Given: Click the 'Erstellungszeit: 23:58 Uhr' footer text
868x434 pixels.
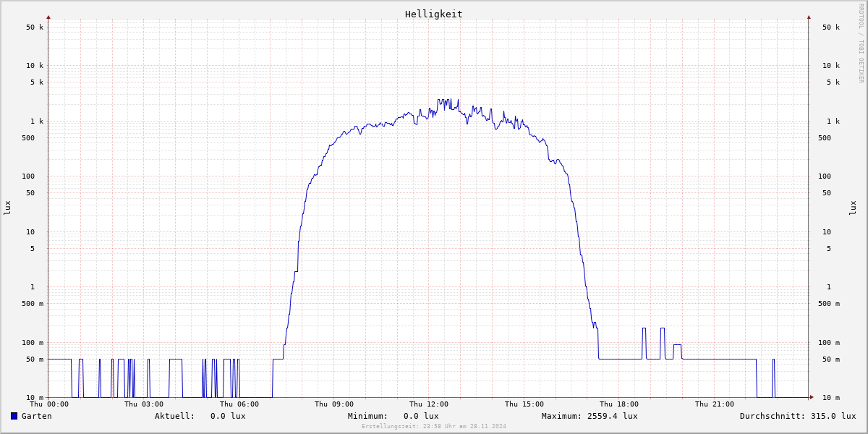Looking at the screenshot, I should point(434,426).
